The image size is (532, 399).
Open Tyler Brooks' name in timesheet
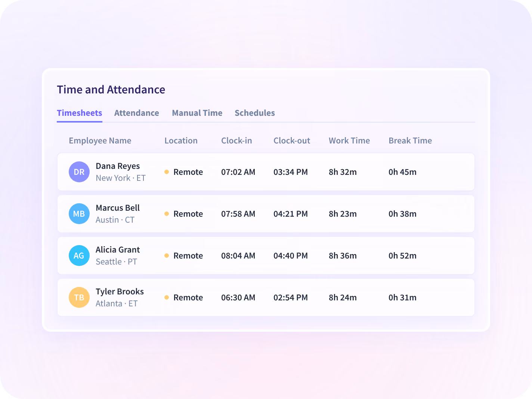point(120,292)
